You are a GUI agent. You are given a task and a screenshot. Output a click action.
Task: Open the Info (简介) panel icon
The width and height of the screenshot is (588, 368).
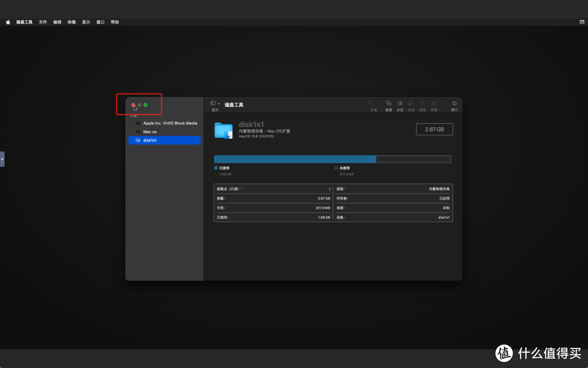(x=455, y=103)
